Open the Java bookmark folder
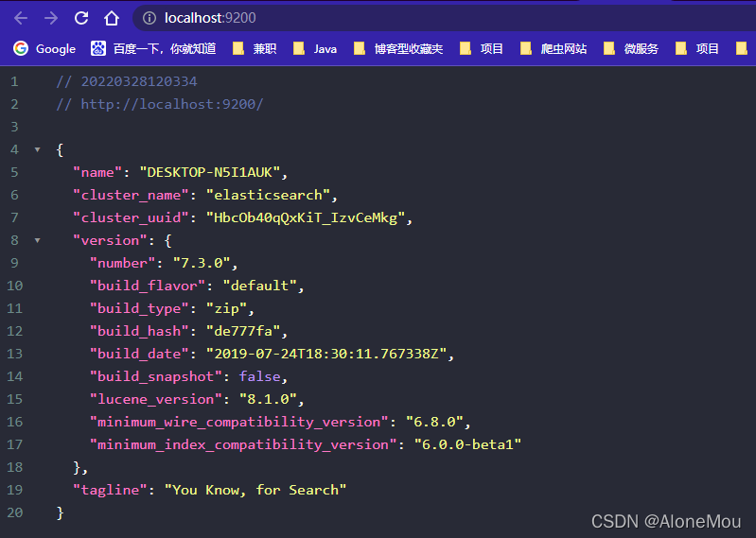Screen dimensions: 756x538 [315, 48]
